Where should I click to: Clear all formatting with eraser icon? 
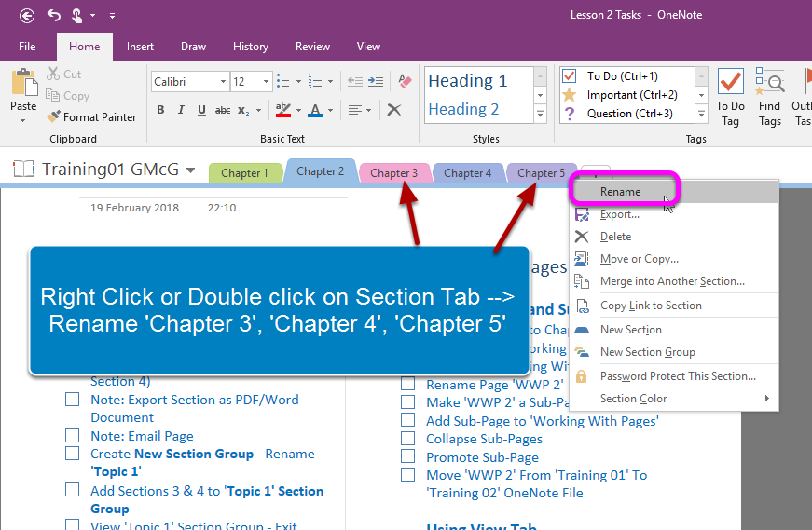[x=405, y=81]
